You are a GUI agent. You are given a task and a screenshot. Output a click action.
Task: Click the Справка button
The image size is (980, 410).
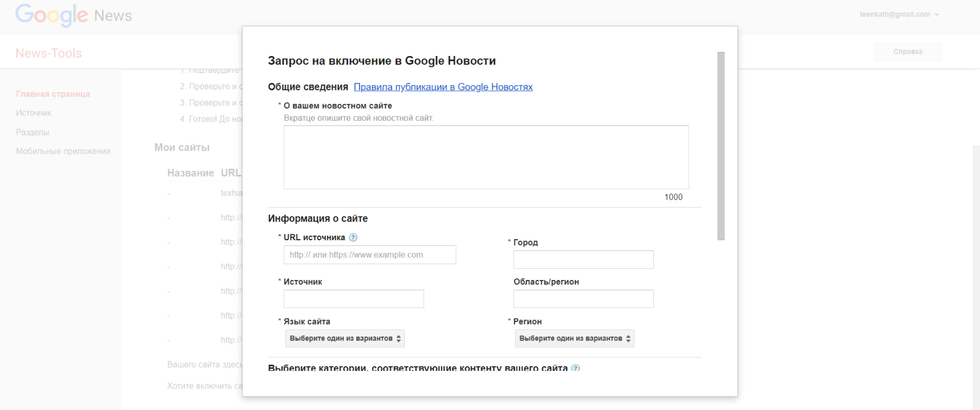click(x=908, y=52)
